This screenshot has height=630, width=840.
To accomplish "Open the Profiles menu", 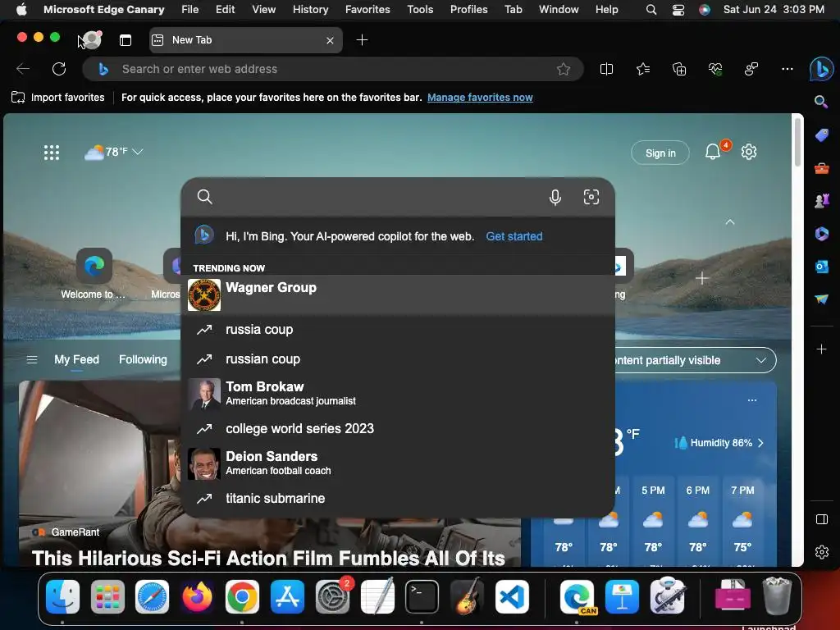I will [x=468, y=9].
